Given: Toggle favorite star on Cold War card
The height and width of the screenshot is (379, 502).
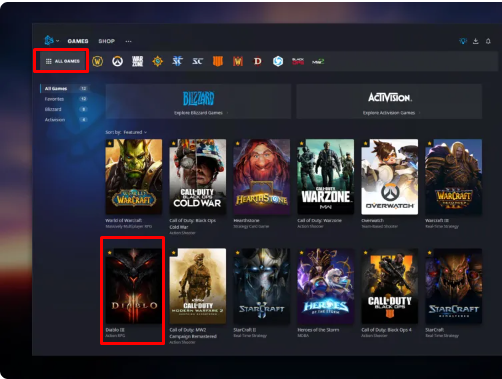Looking at the screenshot, I should pos(173,144).
